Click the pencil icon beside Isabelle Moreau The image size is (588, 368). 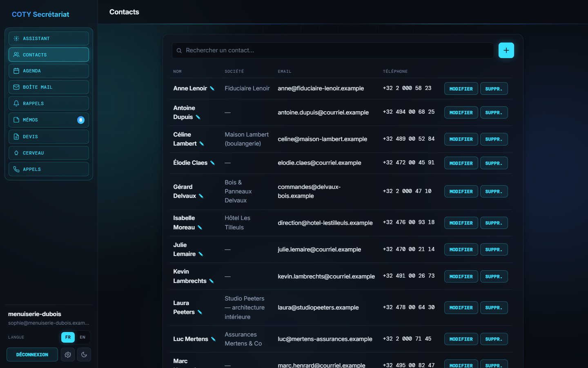click(200, 228)
